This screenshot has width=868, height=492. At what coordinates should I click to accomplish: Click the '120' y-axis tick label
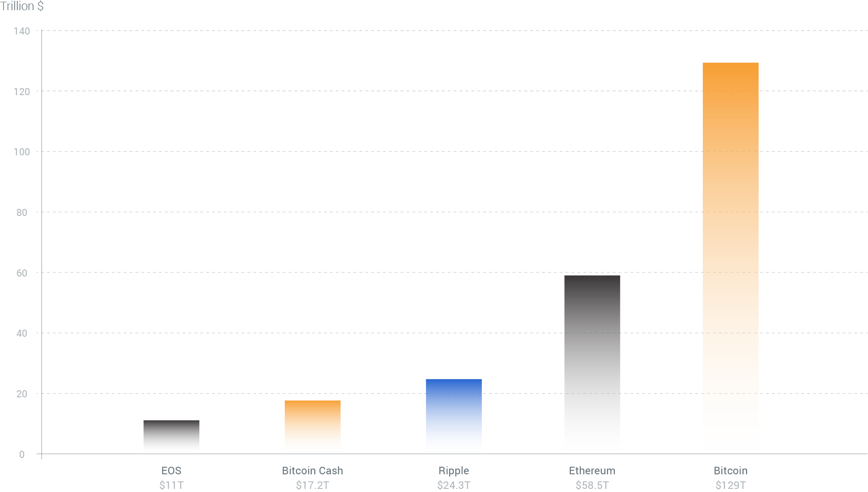pos(22,92)
